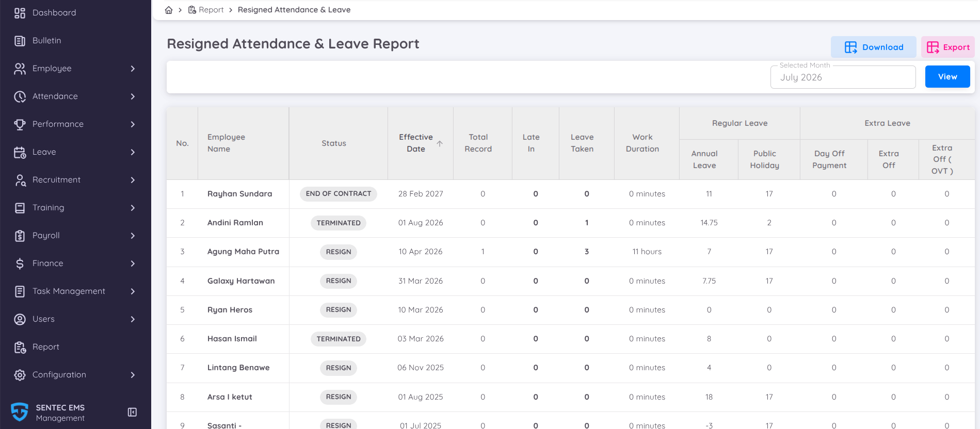Click annual leave value 14.75
The image size is (980, 429).
709,223
